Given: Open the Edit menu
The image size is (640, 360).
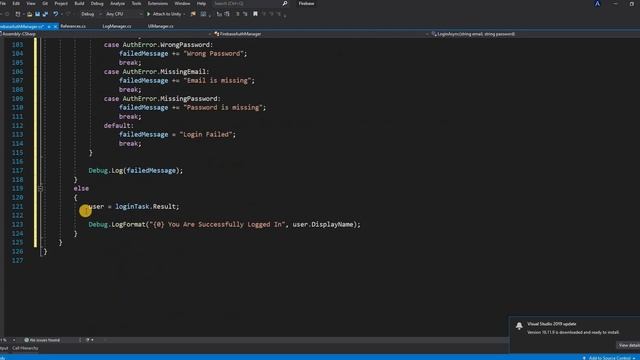Looking at the screenshot, I should click(16, 3).
